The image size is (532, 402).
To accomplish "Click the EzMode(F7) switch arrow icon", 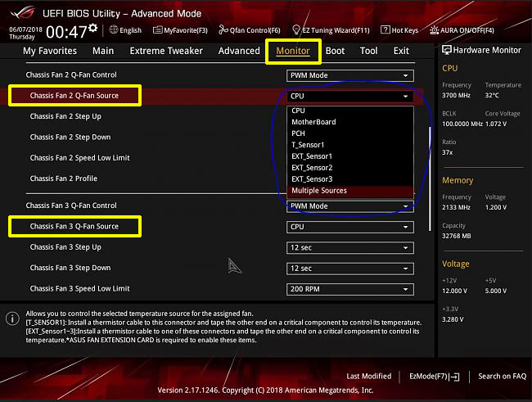I will (x=455, y=377).
